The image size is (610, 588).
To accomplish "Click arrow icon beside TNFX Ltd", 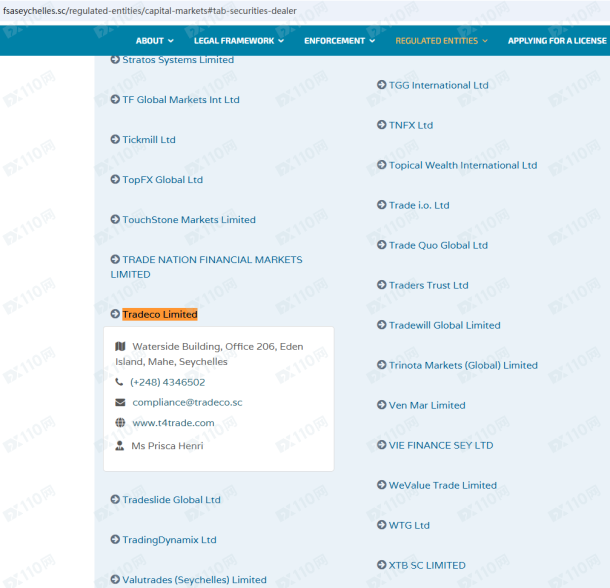I will coord(382,125).
